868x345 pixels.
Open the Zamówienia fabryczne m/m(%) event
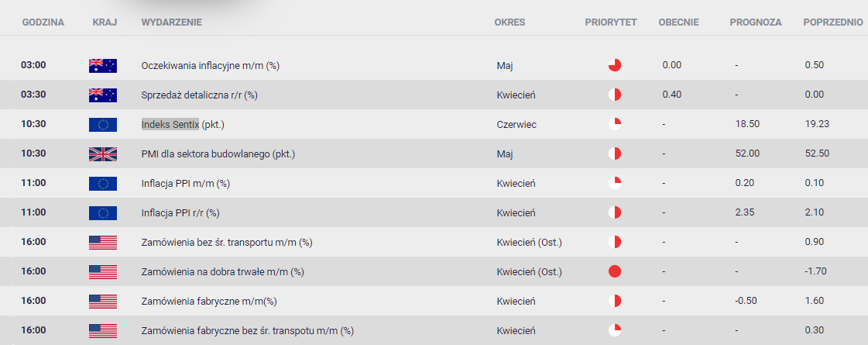tap(209, 301)
